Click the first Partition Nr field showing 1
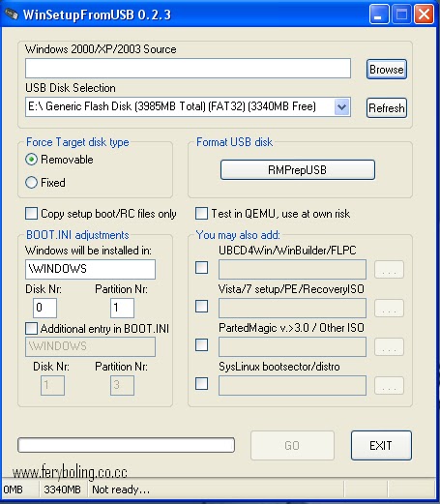The image size is (440, 504). [x=122, y=308]
